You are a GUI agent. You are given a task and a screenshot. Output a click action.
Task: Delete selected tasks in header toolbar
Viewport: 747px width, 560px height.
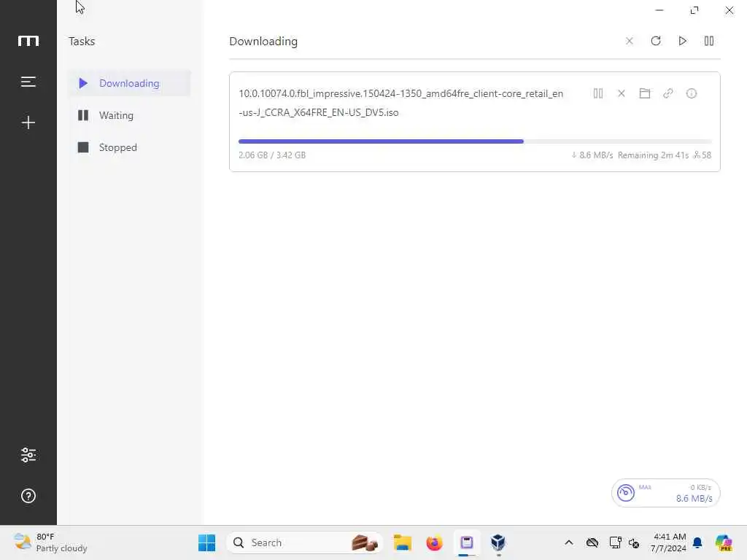[630, 41]
